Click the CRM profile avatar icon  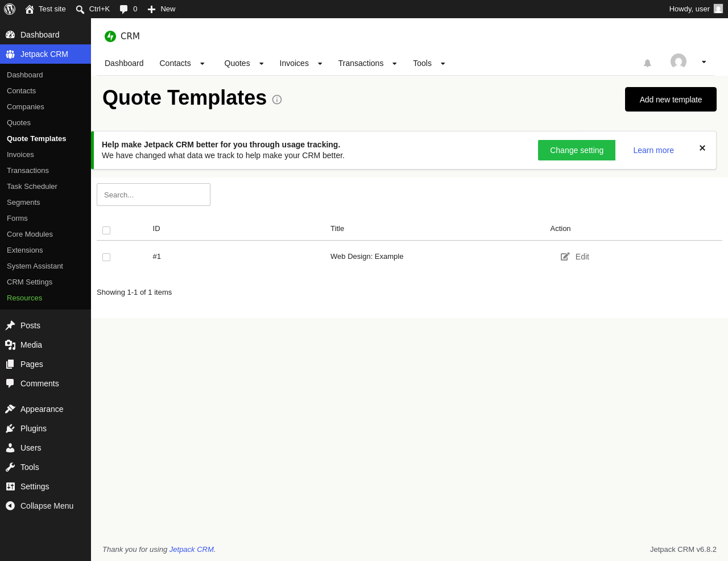point(679,61)
